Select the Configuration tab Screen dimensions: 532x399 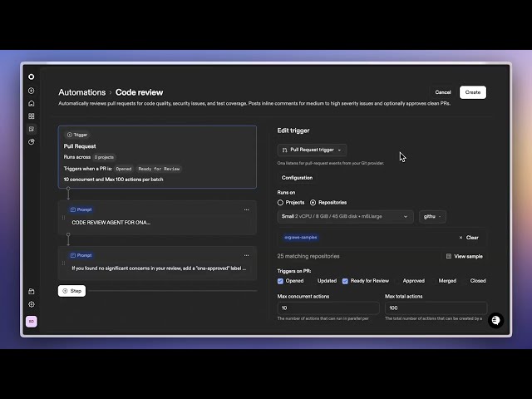297,178
